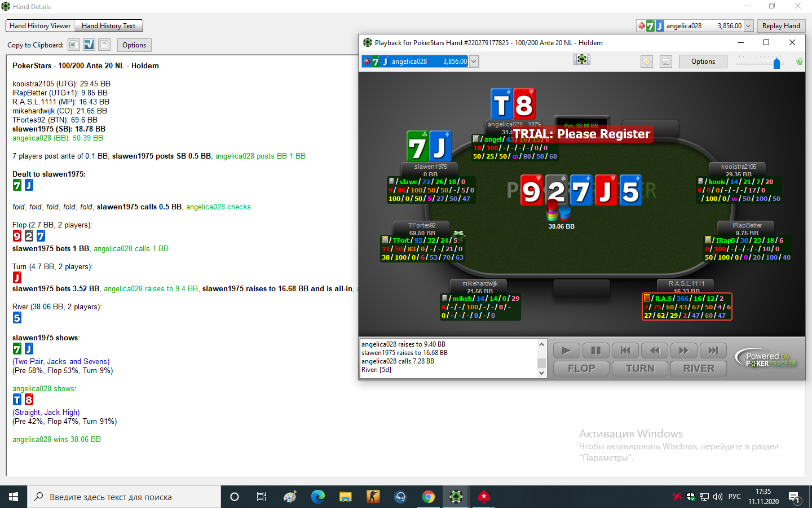The height and width of the screenshot is (508, 812).
Task: Expand the angelica028 hand dropdown in Playback window
Action: (474, 62)
